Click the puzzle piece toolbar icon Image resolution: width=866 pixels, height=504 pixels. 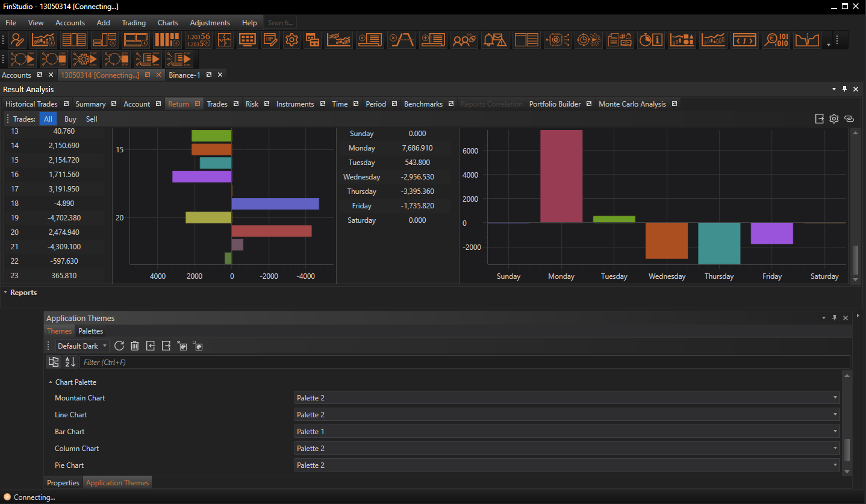[x=225, y=40]
